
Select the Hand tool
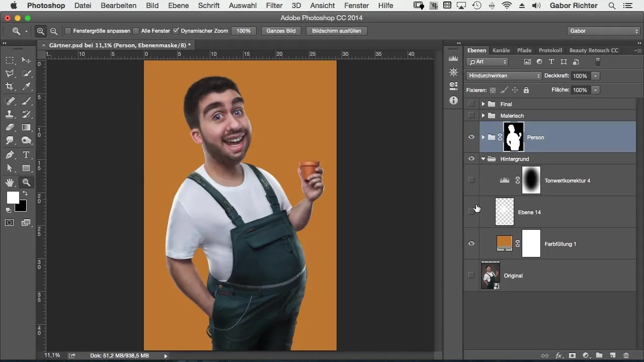[10, 182]
